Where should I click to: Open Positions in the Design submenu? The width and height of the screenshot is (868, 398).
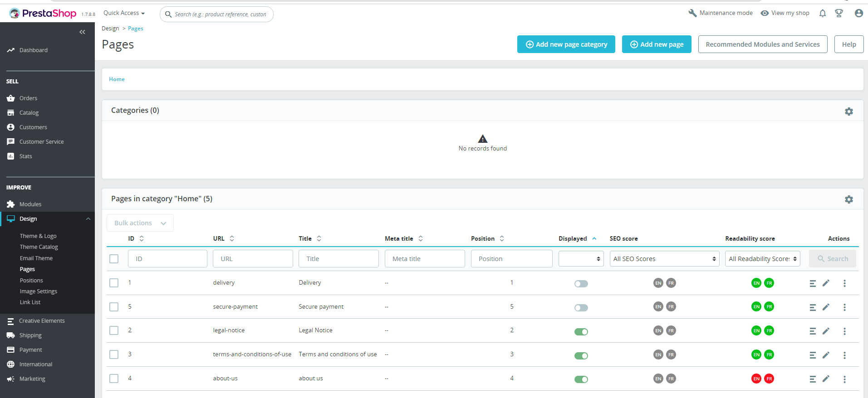pyautogui.click(x=31, y=281)
